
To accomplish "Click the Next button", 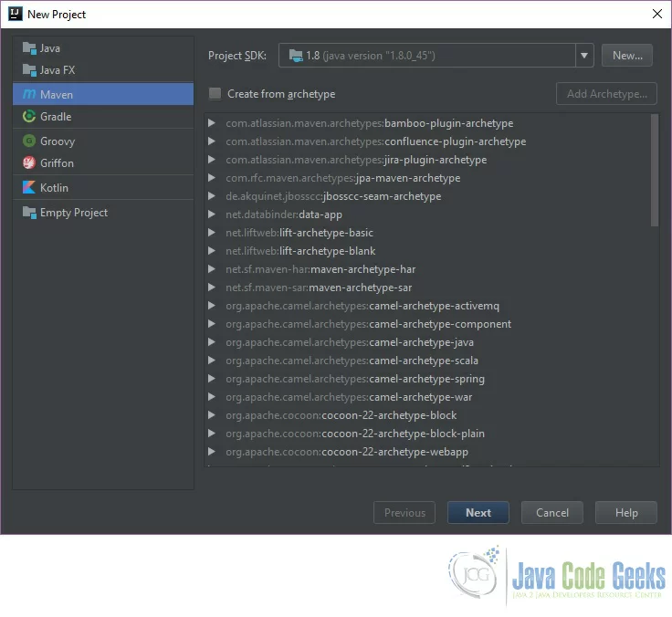I will [x=478, y=512].
